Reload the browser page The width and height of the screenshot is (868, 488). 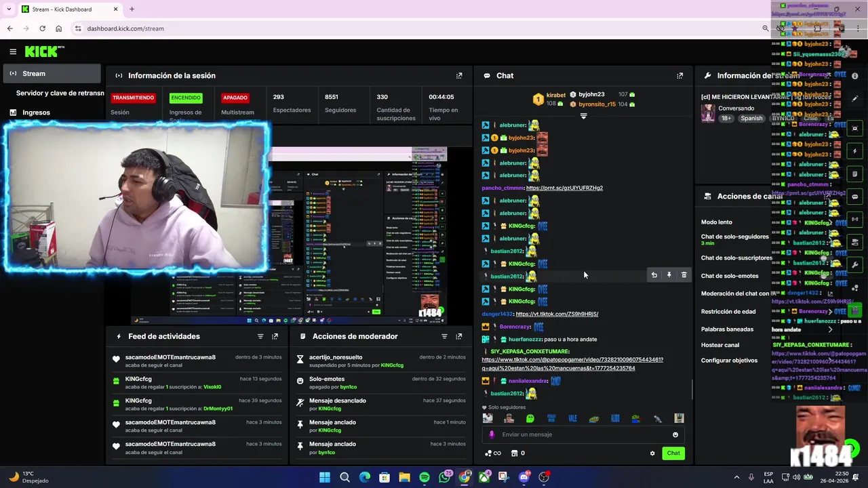[43, 28]
